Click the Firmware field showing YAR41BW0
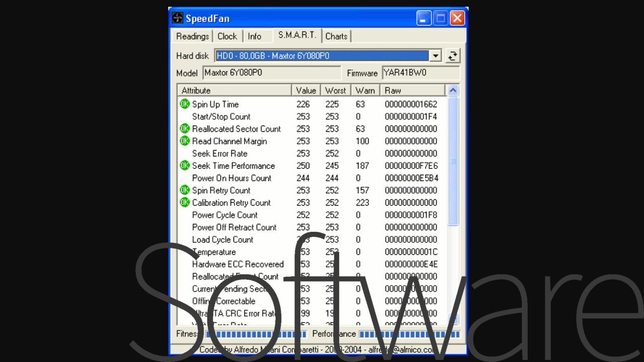The image size is (644, 362). click(x=421, y=73)
